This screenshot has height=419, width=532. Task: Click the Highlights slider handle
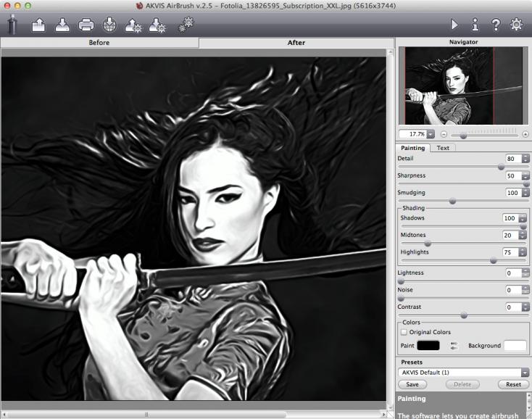pos(494,260)
